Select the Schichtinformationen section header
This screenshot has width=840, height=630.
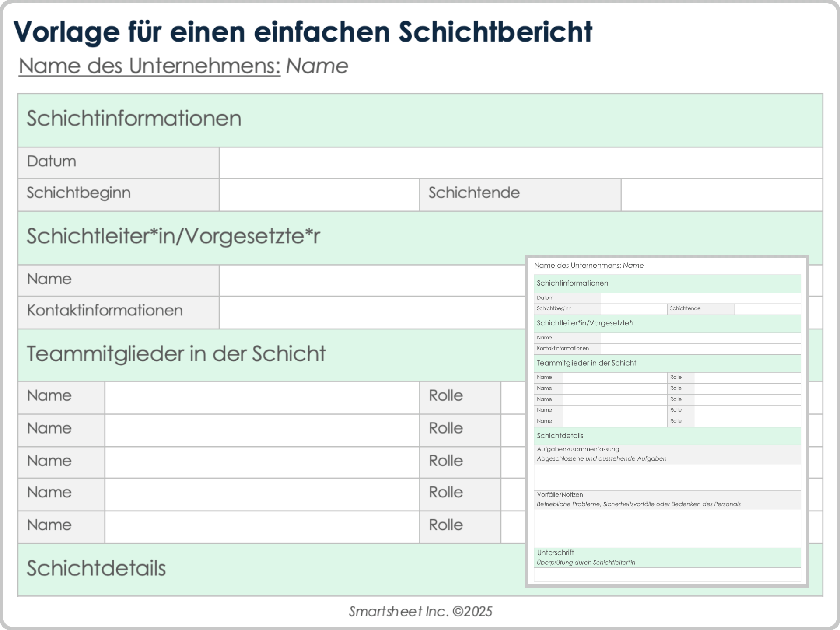tap(134, 119)
